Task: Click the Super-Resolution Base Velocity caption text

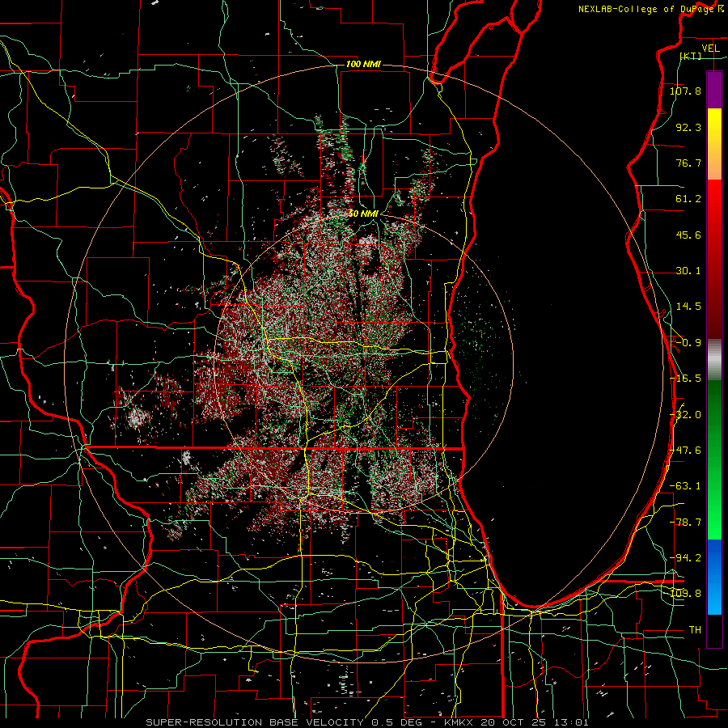Action: [366, 722]
